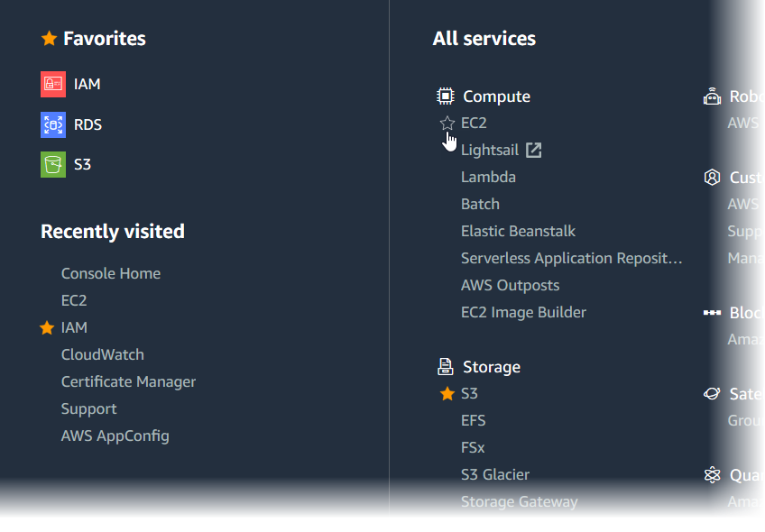Open AWS AppConfig from Recently visited
This screenshot has height=532, width=765.
pyautogui.click(x=115, y=436)
